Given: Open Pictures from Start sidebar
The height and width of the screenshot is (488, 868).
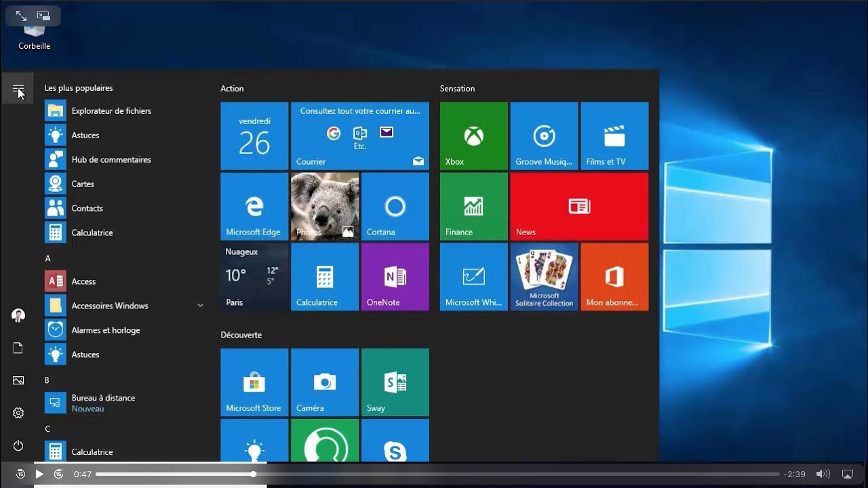Looking at the screenshot, I should pyautogui.click(x=18, y=380).
